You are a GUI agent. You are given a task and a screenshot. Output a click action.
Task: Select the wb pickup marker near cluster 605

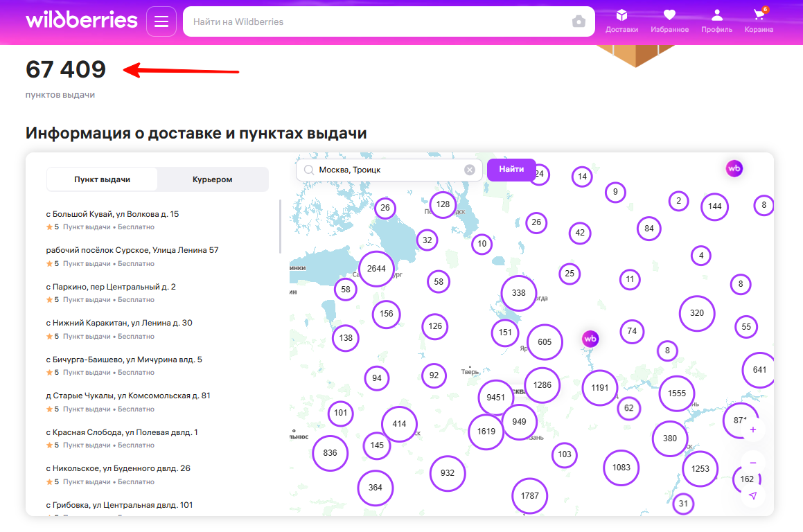pyautogui.click(x=590, y=339)
